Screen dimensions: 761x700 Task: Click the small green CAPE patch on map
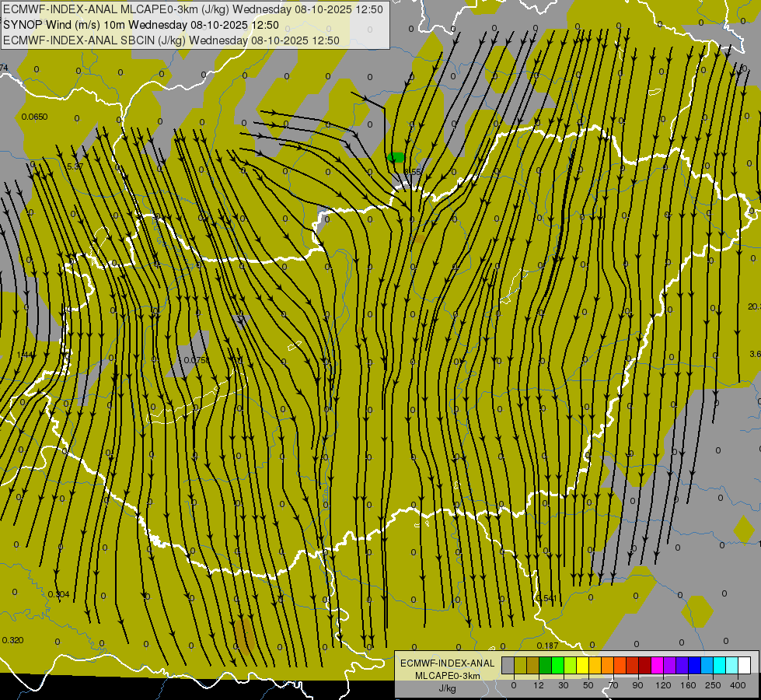click(396, 157)
